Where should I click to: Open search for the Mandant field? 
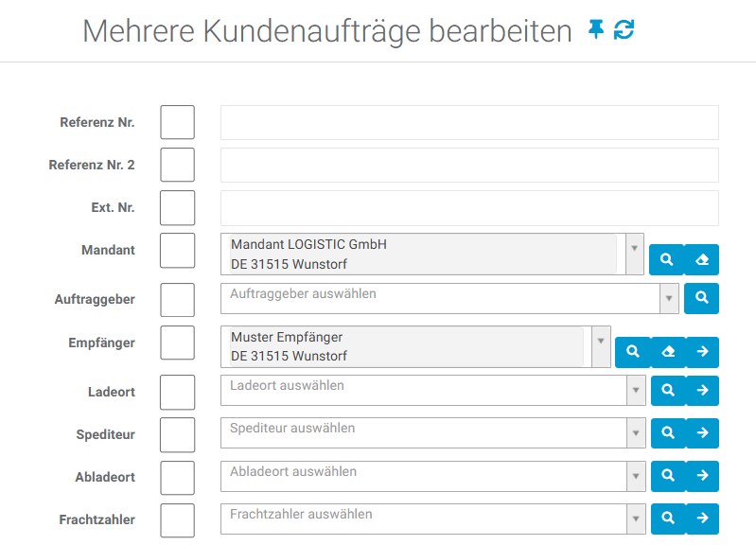(x=666, y=259)
